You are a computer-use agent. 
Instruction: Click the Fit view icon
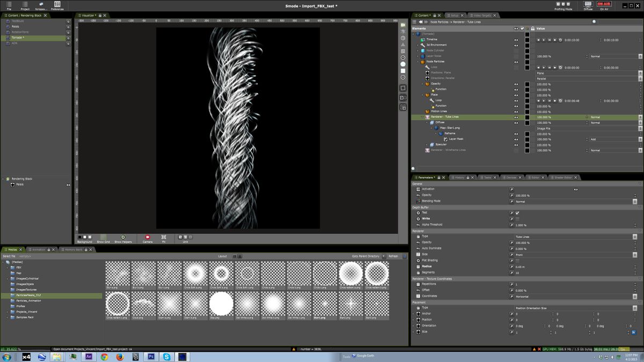point(164,237)
